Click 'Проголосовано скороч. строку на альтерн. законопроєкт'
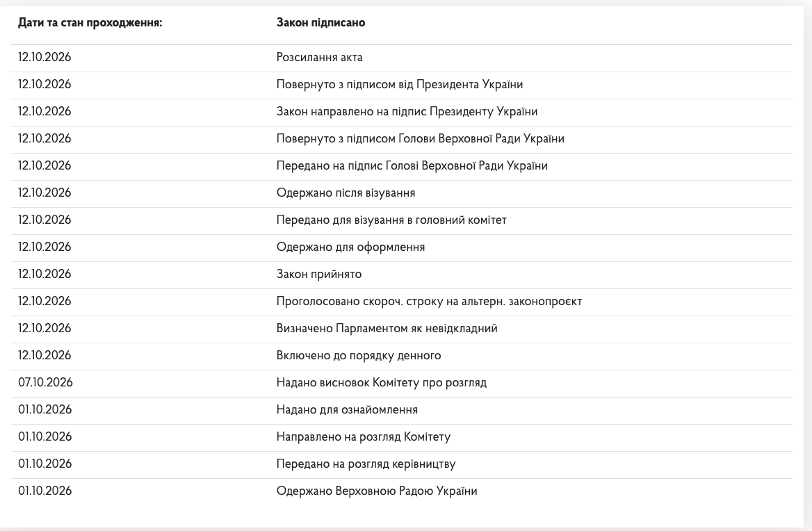This screenshot has width=812, height=531. tap(429, 301)
